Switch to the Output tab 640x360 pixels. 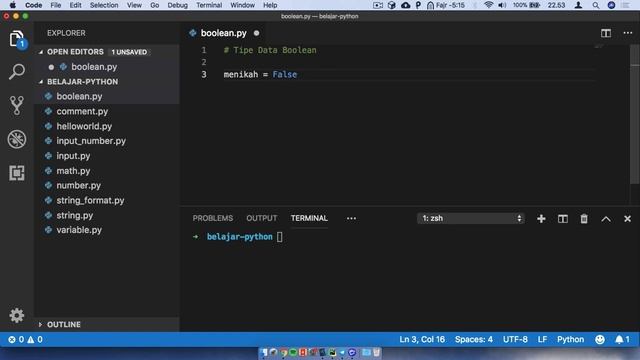pyautogui.click(x=262, y=218)
